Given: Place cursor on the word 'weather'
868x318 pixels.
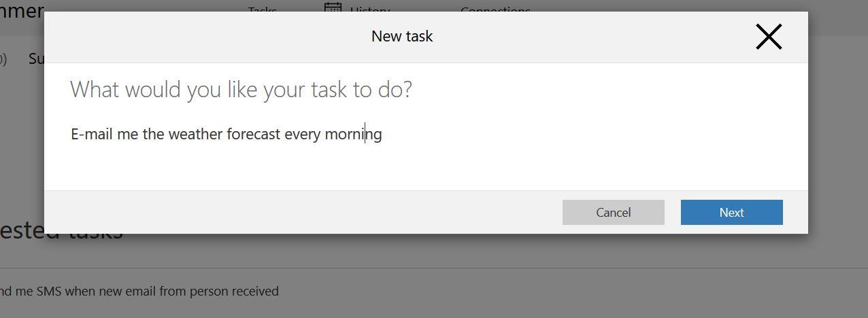Looking at the screenshot, I should (195, 134).
